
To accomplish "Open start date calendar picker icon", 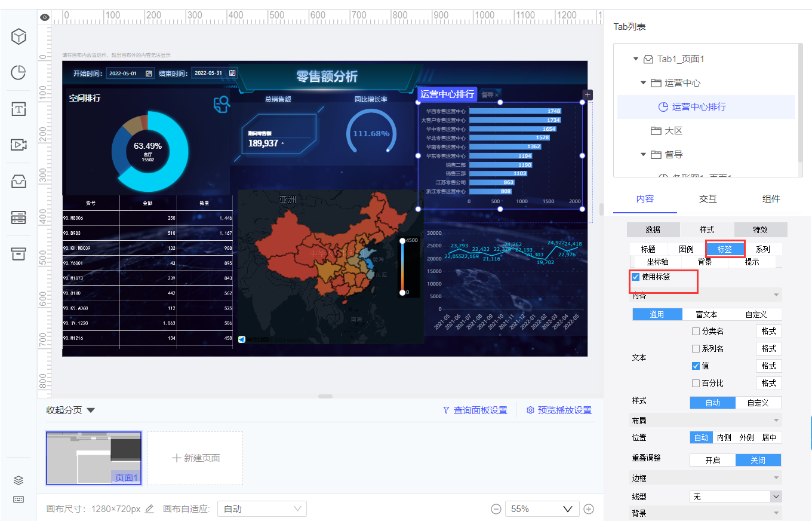I will (149, 73).
